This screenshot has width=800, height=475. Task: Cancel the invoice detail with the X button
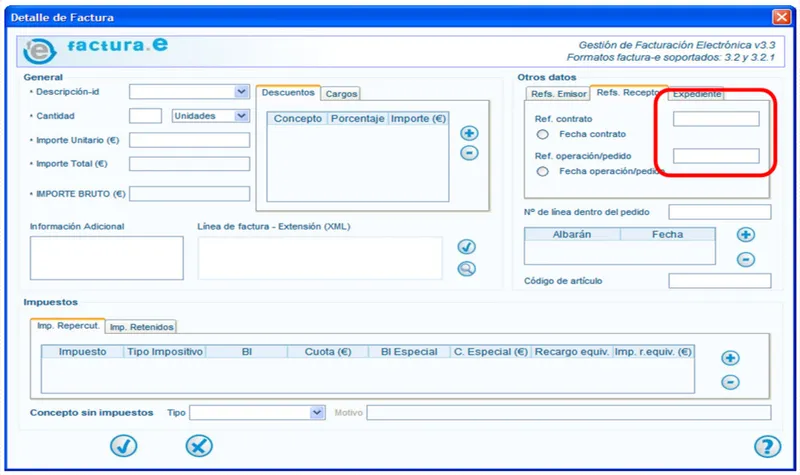click(199, 445)
